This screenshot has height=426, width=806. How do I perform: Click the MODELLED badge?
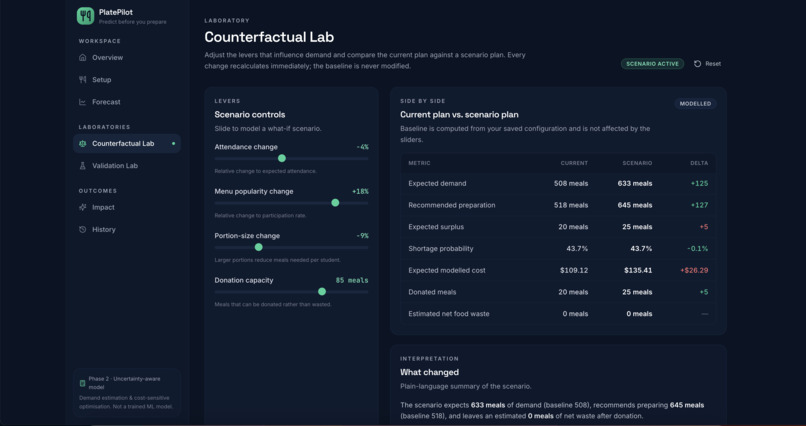click(695, 104)
